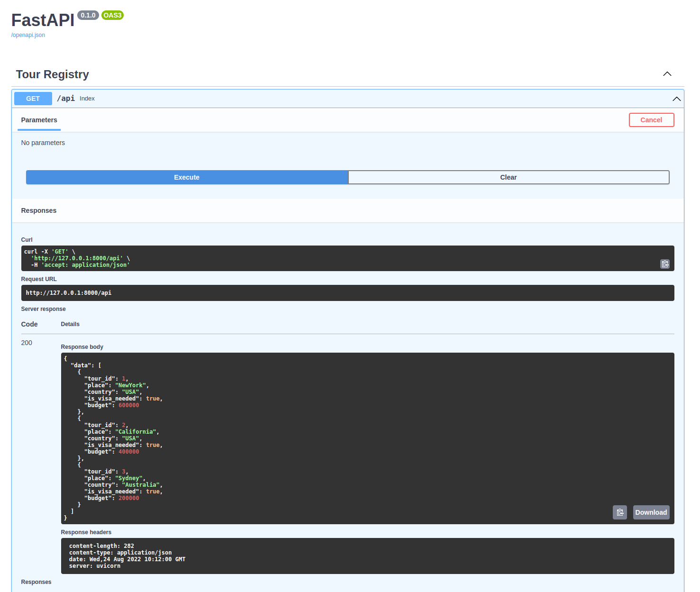Click the Request URL value box
Screen dimensions: 700x592
click(348, 293)
